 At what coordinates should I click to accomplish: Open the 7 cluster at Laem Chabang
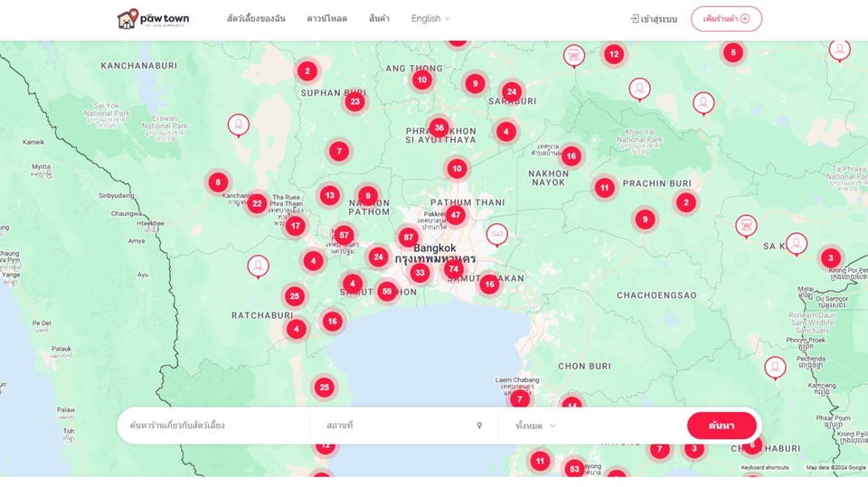[x=519, y=399]
